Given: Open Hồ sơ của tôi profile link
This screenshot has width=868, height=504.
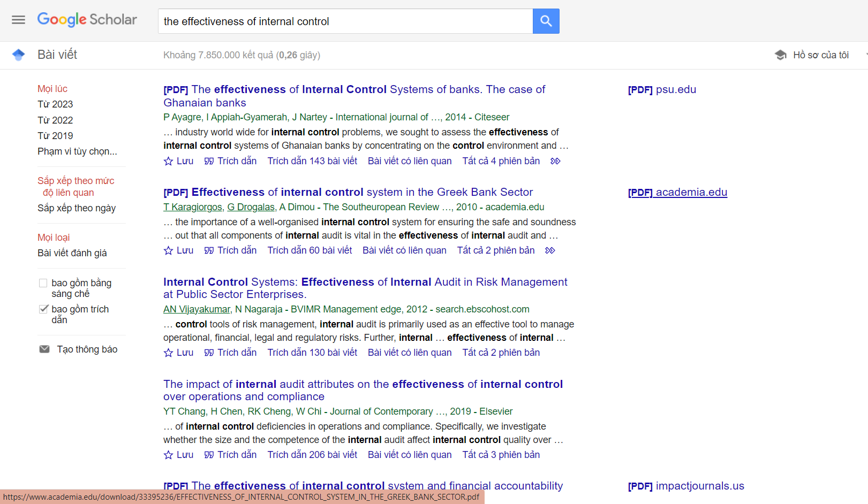Looking at the screenshot, I should [821, 55].
